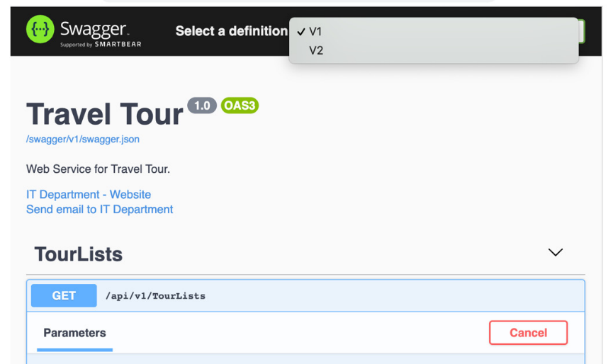613x364 pixels.
Task: Collapse the TourLists section chevron
Action: pyautogui.click(x=555, y=252)
